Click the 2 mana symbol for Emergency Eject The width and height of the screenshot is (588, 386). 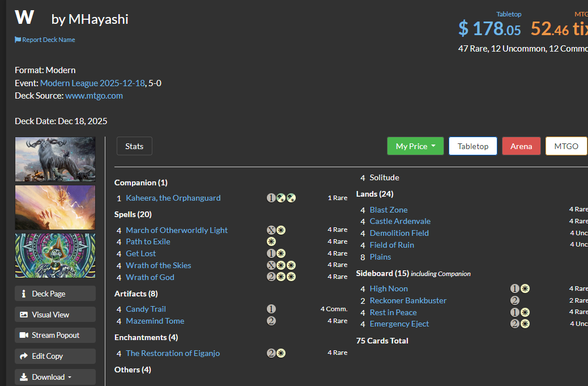515,323
